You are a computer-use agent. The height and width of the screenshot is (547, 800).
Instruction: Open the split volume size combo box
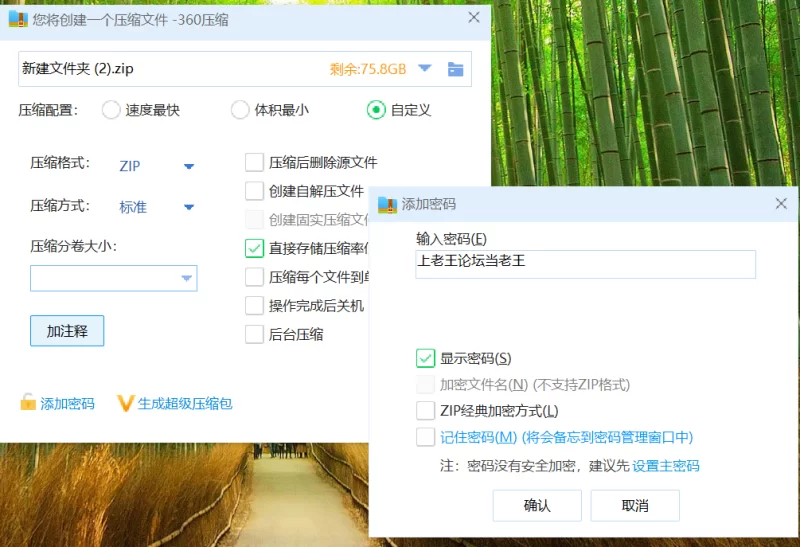(x=186, y=278)
